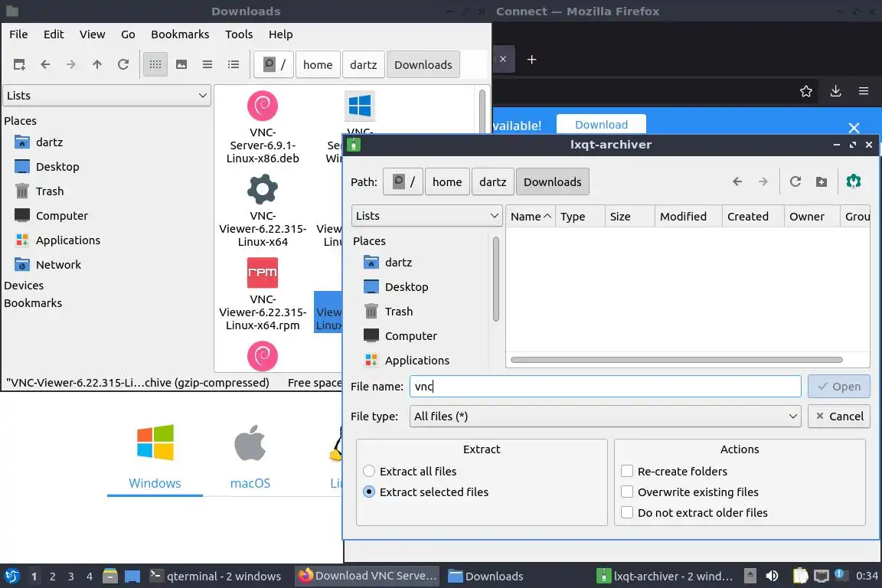This screenshot has height=588, width=882.
Task: Open Lists dropdown in archiver dialog
Action: 426,215
